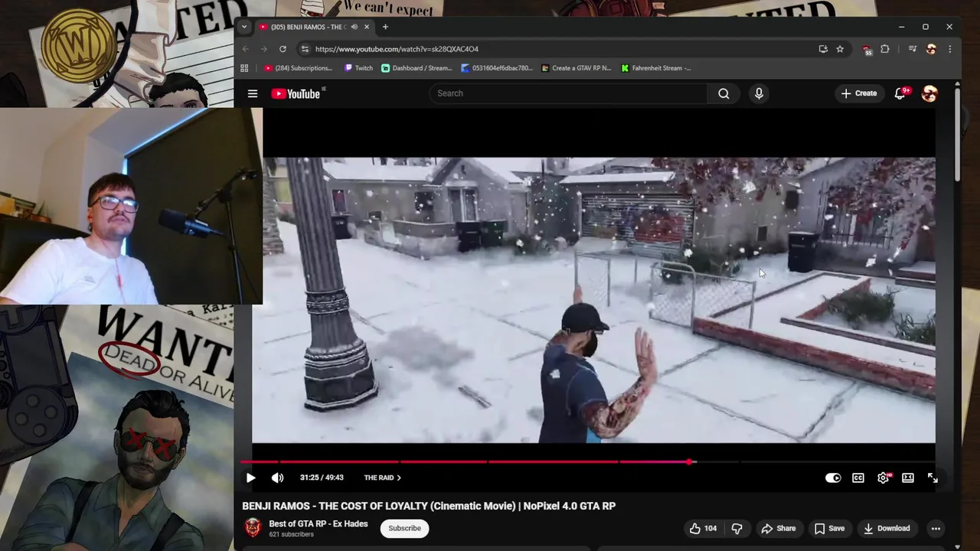Open the 0531604ef6dbac780 bookmark
The height and width of the screenshot is (551, 980).
(497, 68)
